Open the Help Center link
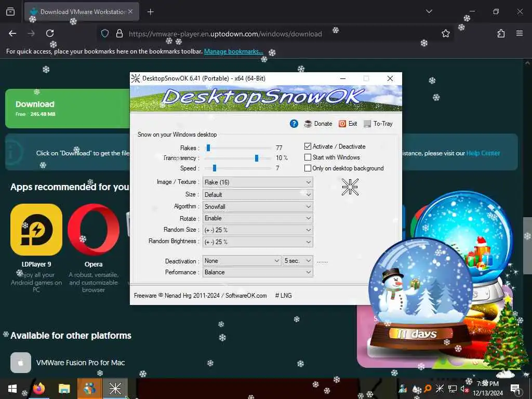The width and height of the screenshot is (532, 399). point(483,153)
